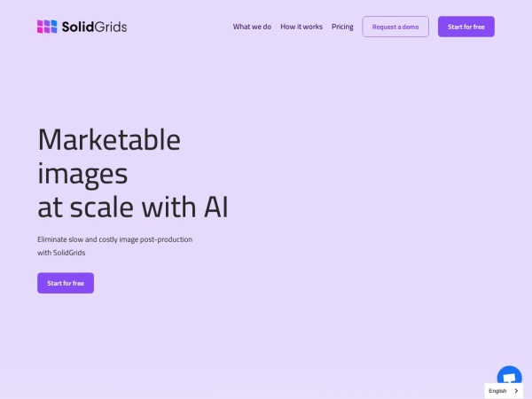Click Start for free below the tagline
Image resolution: width=532 pixels, height=399 pixels.
pos(66,283)
